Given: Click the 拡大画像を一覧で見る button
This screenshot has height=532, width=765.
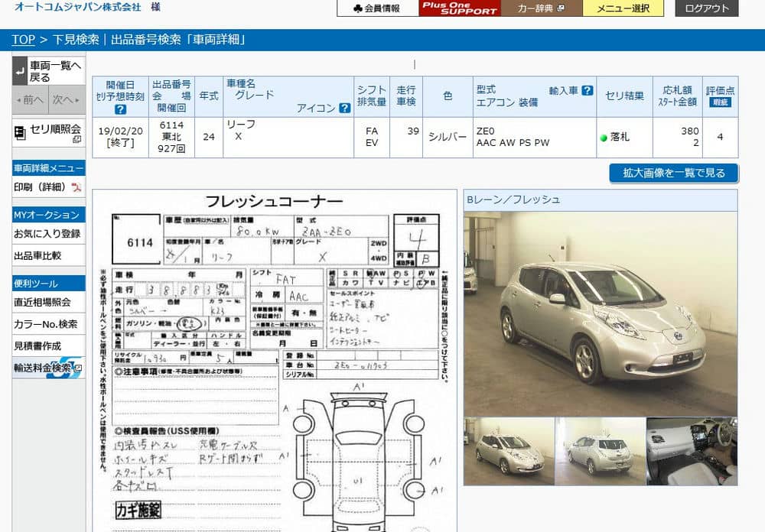Looking at the screenshot, I should coord(673,173).
